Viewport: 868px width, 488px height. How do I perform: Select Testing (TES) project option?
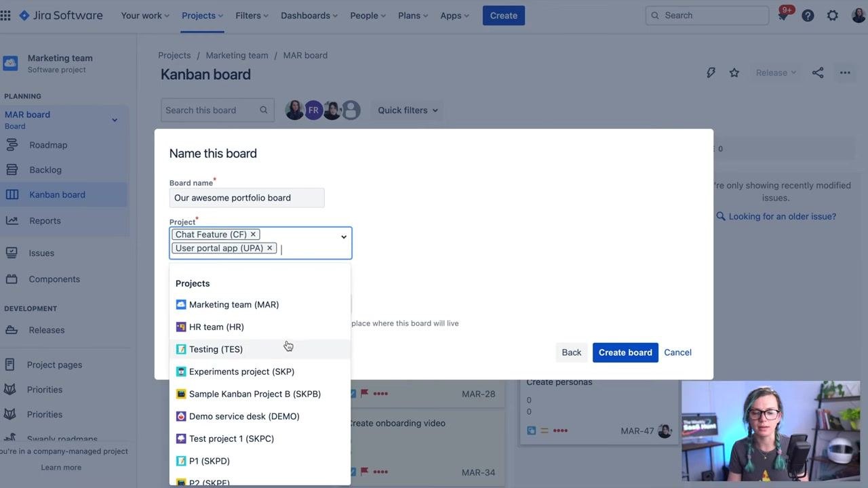coord(260,349)
